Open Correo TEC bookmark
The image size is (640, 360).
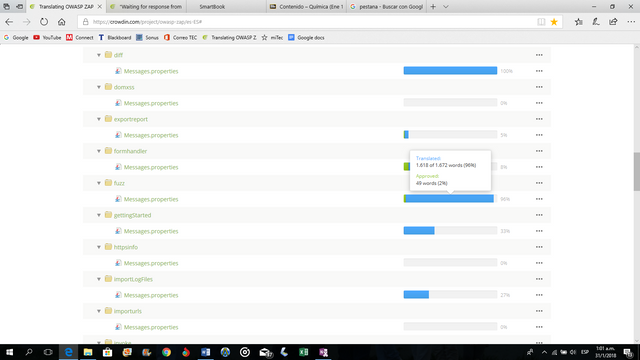tap(180, 38)
